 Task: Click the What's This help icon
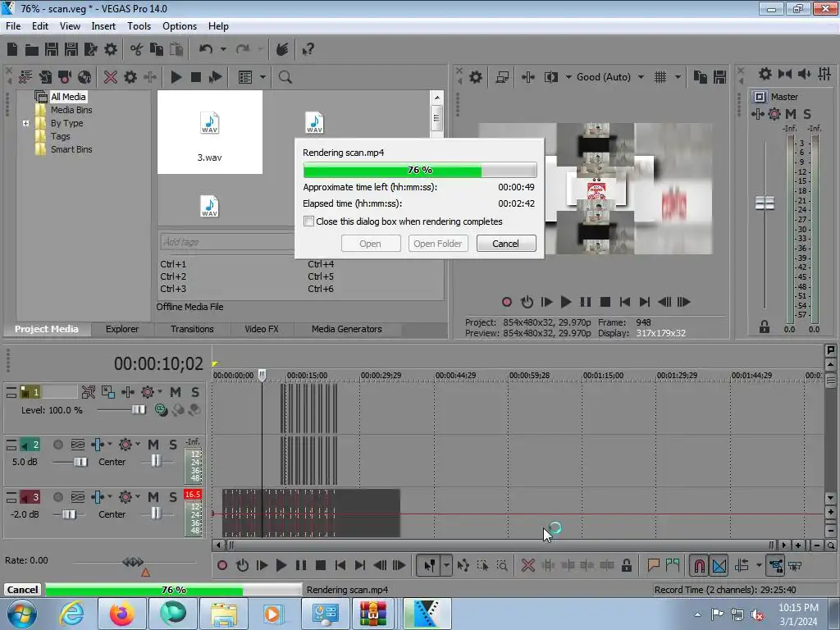pyautogui.click(x=308, y=49)
